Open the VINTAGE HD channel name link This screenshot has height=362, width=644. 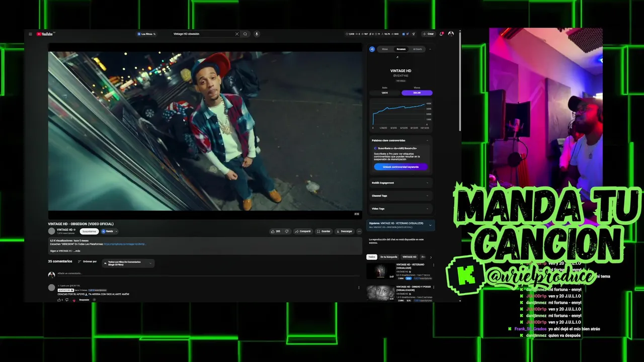[65, 230]
